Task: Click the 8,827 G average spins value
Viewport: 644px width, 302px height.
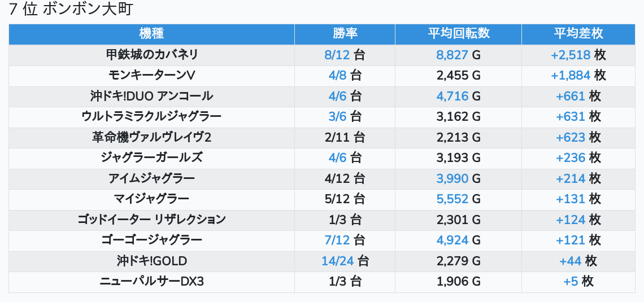Action: point(452,55)
